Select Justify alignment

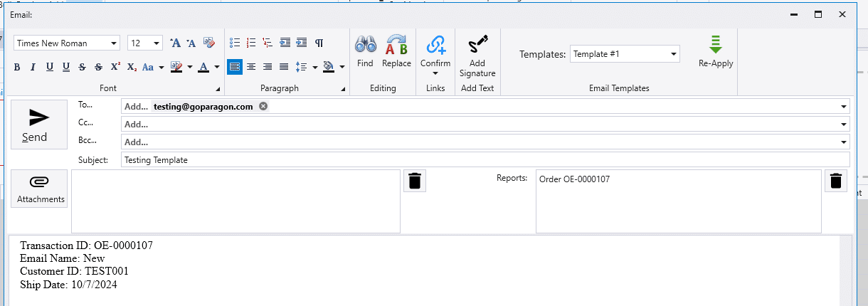(284, 67)
